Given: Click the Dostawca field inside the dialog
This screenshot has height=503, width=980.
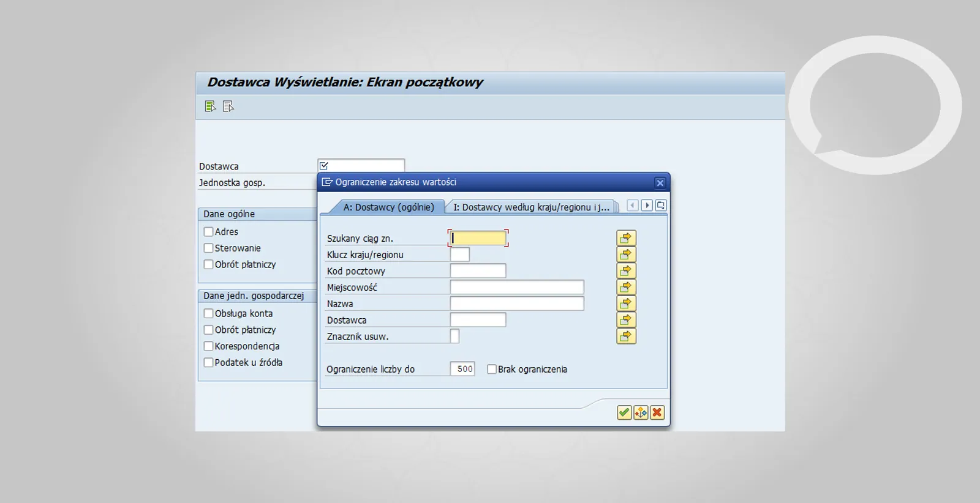Looking at the screenshot, I should coord(478,320).
